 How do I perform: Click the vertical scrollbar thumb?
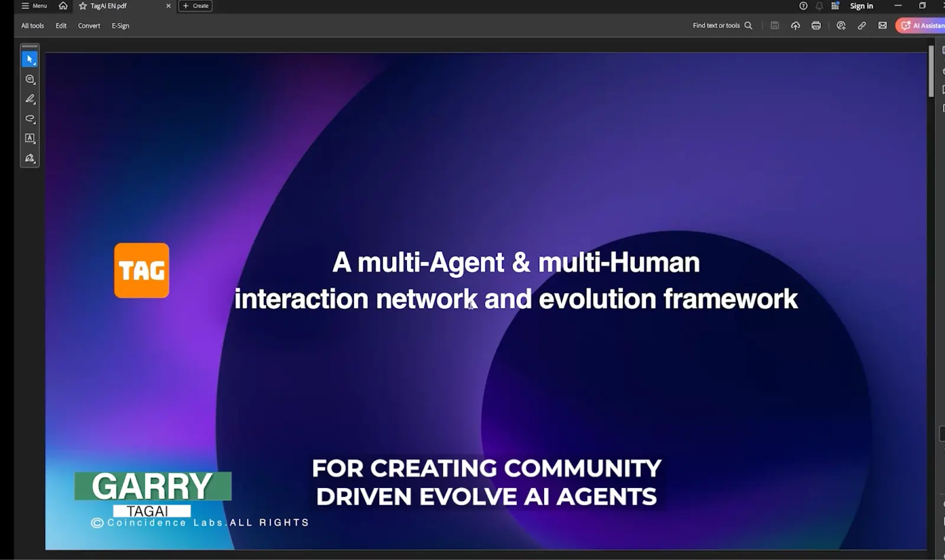(931, 71)
